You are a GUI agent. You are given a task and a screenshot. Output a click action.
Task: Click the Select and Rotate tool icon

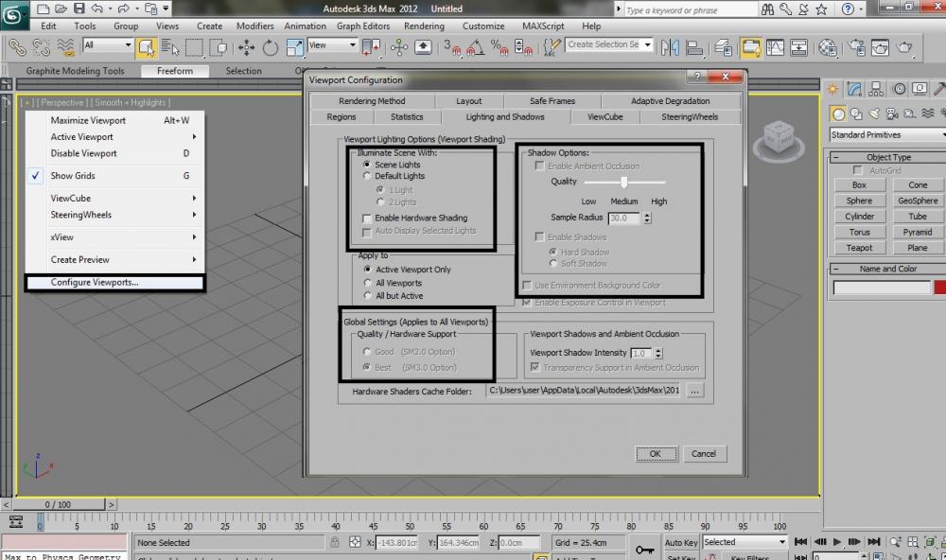pyautogui.click(x=271, y=47)
